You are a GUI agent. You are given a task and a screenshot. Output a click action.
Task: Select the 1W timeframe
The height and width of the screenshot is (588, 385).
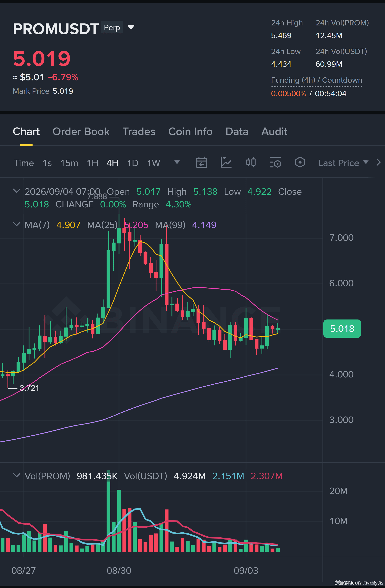point(154,163)
